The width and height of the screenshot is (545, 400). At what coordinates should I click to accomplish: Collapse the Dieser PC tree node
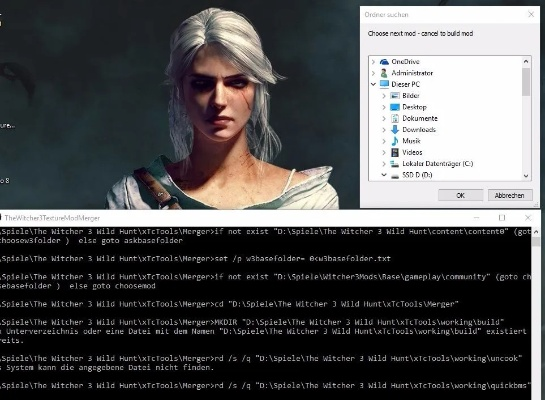(x=373, y=84)
